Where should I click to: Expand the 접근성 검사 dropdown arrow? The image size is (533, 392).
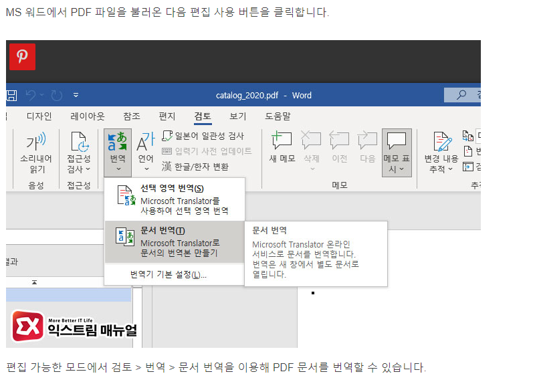coord(88,169)
